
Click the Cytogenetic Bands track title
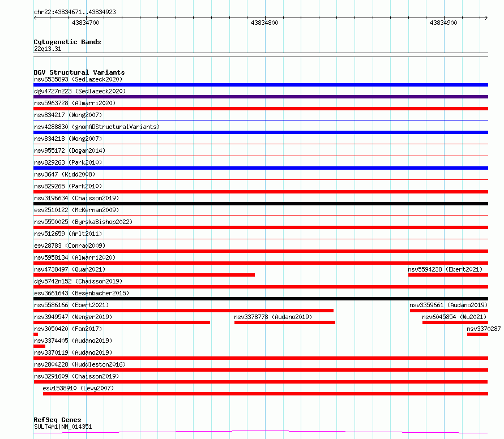coord(67,42)
